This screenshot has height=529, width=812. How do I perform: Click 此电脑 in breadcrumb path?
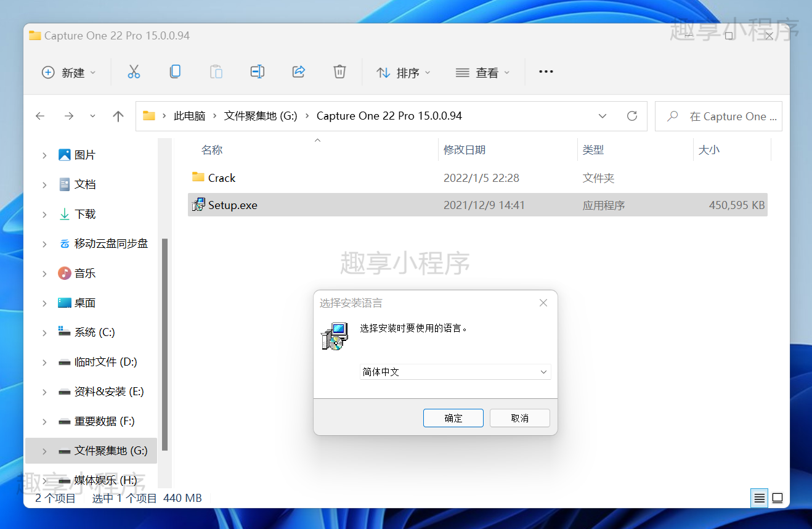pos(189,116)
